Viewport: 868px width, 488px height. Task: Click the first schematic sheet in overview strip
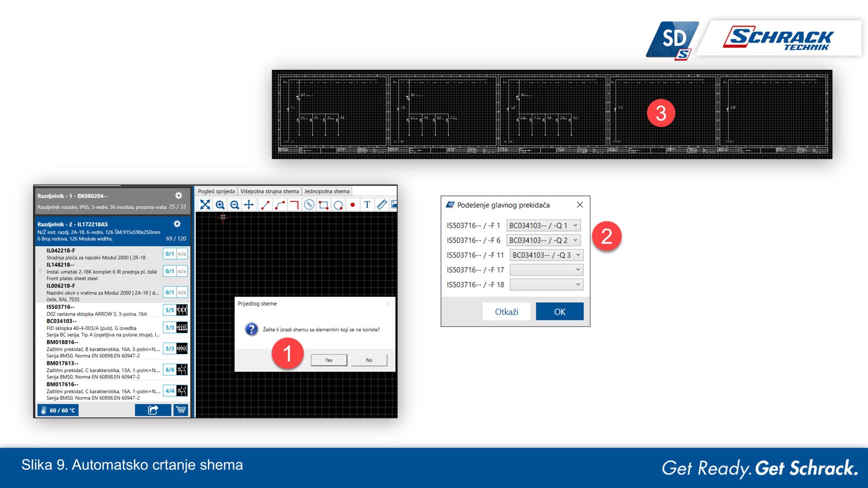(x=333, y=115)
